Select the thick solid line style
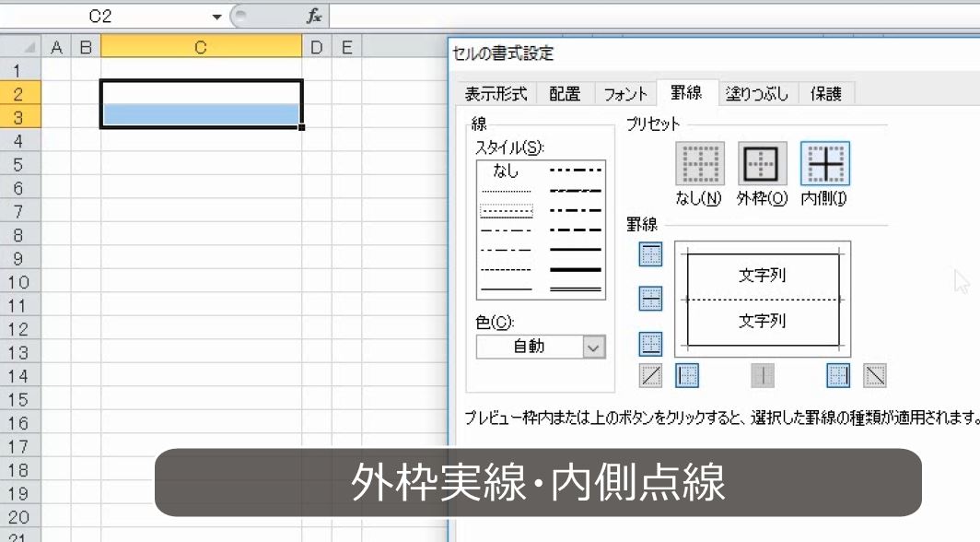This screenshot has height=542, width=980. click(576, 270)
